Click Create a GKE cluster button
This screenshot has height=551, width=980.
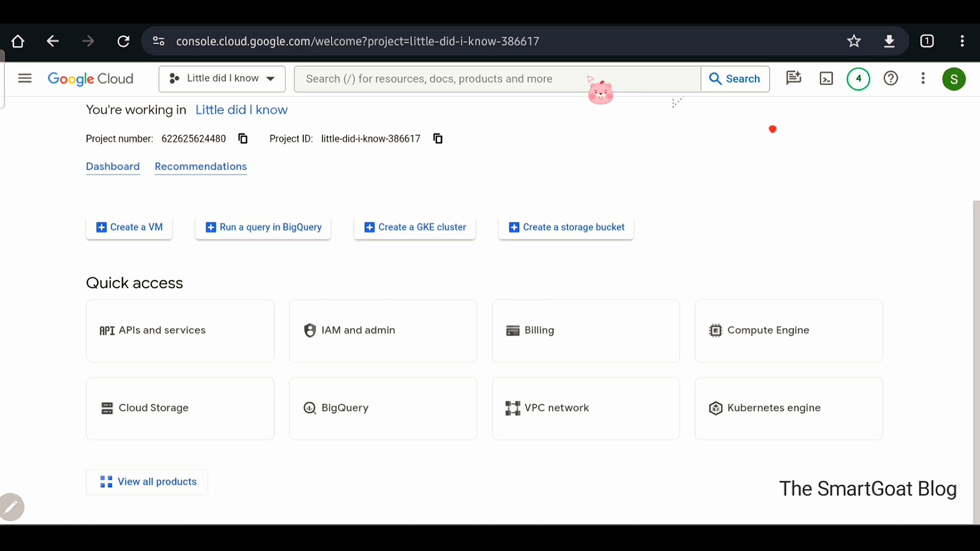[x=414, y=227]
